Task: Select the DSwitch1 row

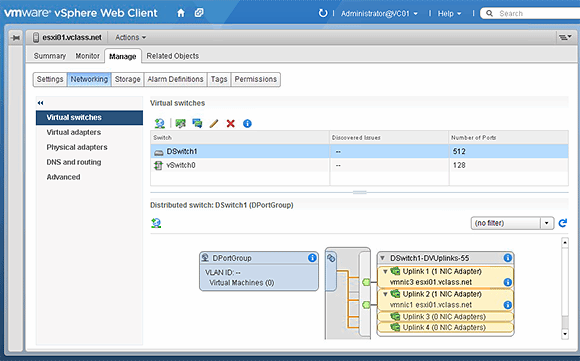Action: 359,151
